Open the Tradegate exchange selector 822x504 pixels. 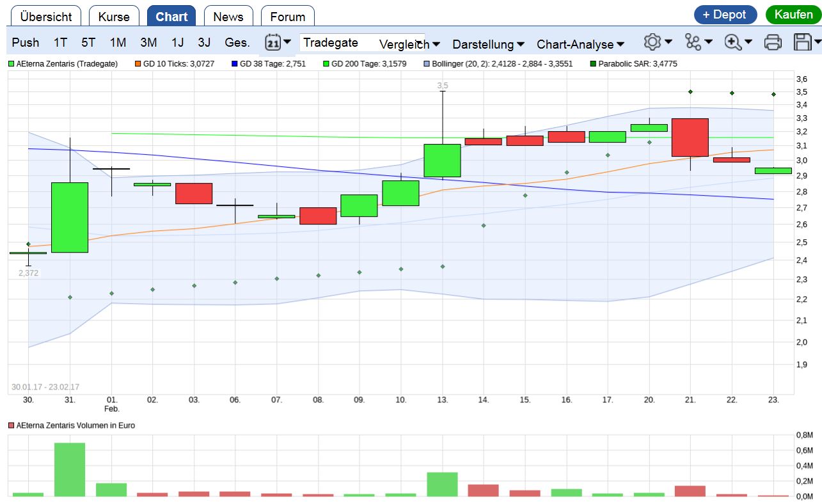click(362, 42)
